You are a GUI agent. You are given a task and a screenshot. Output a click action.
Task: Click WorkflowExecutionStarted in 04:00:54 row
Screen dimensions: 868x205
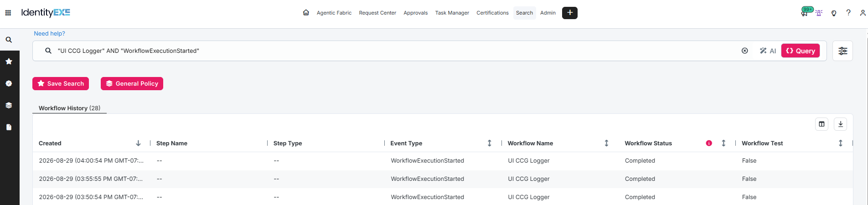click(x=427, y=161)
